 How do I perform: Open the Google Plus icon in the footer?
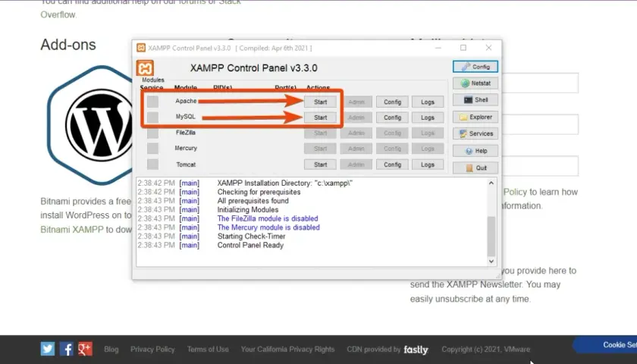(85, 349)
